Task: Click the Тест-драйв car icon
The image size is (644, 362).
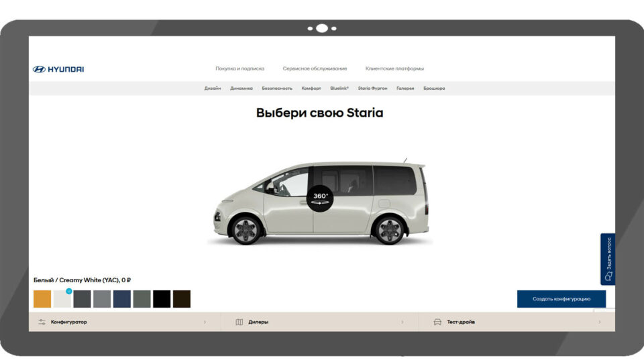Action: coord(437,322)
